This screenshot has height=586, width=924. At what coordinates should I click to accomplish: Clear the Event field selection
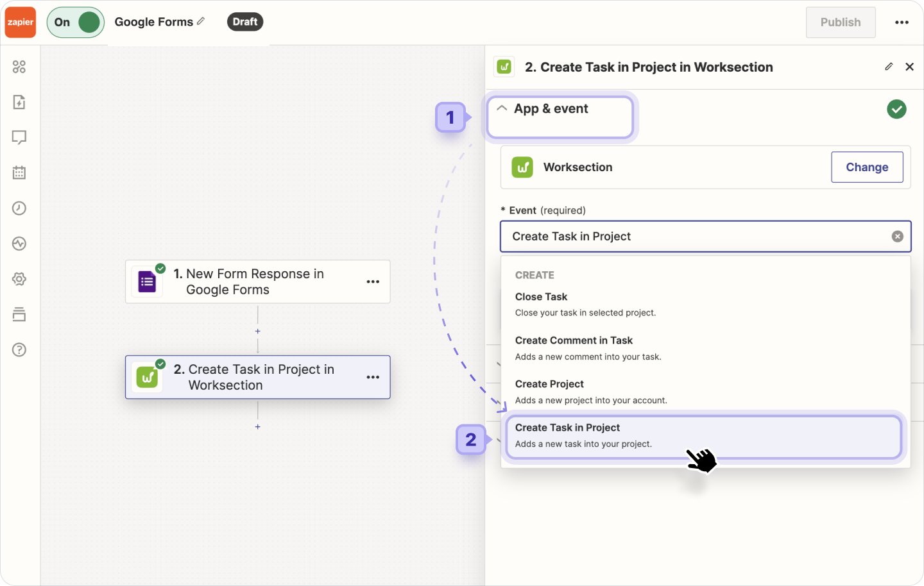tap(897, 237)
